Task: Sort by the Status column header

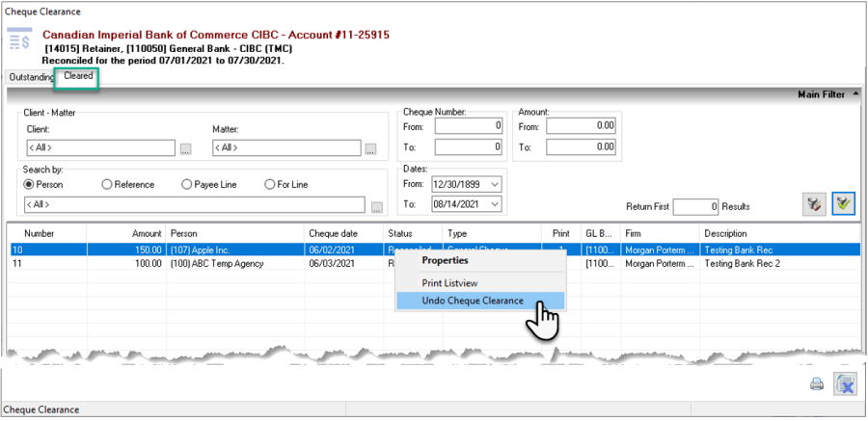Action: pos(414,233)
